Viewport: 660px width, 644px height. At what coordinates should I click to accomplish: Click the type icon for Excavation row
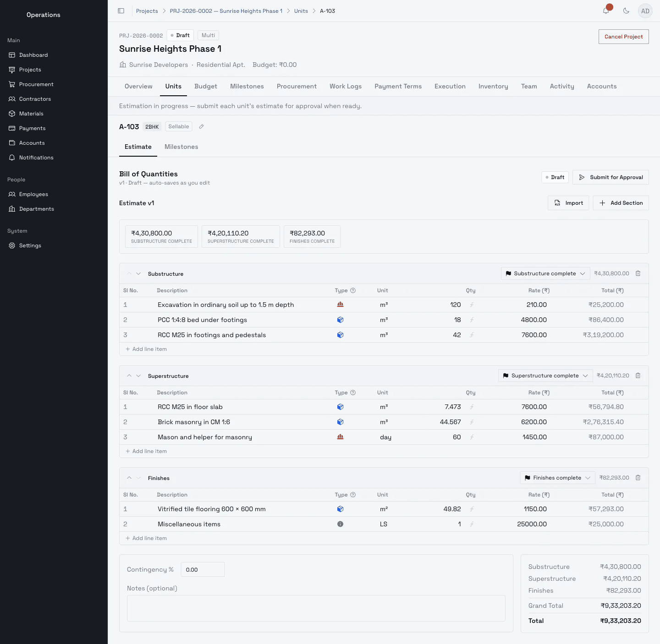pyautogui.click(x=340, y=305)
